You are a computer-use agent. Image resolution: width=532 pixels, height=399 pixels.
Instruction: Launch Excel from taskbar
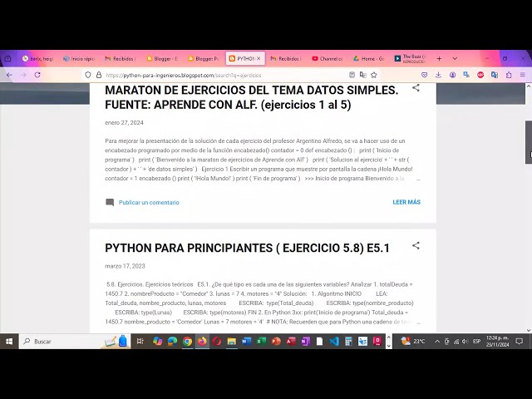click(x=261, y=342)
